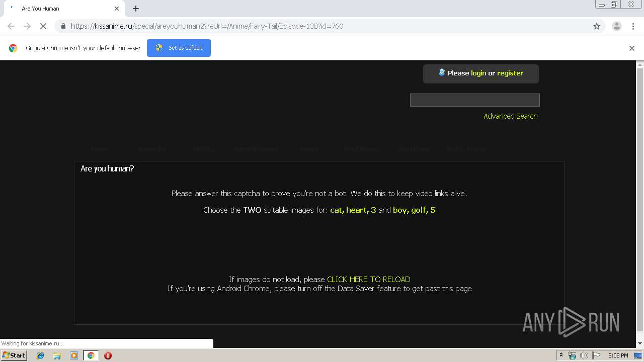Open the Forum navigation item
Screen dimensions: 644x362
309,149
